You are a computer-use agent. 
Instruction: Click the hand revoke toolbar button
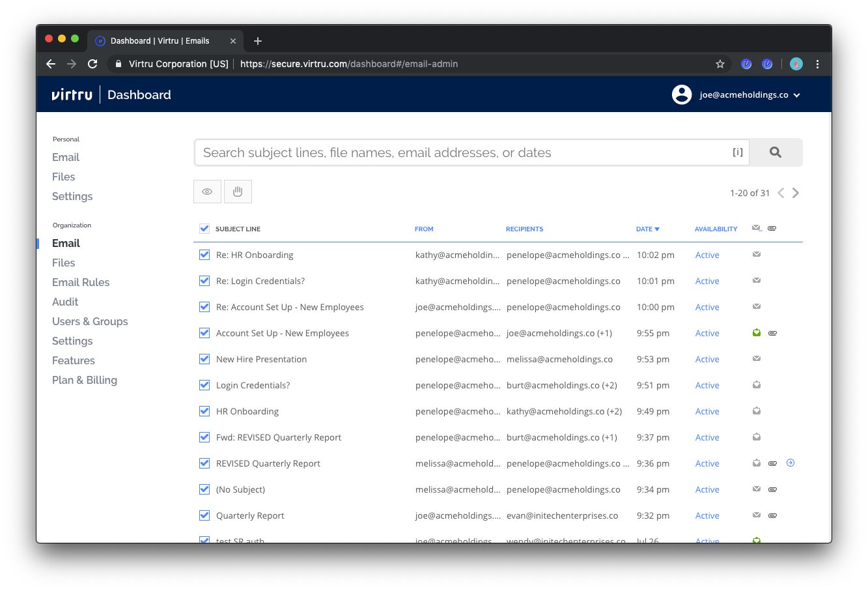(238, 192)
